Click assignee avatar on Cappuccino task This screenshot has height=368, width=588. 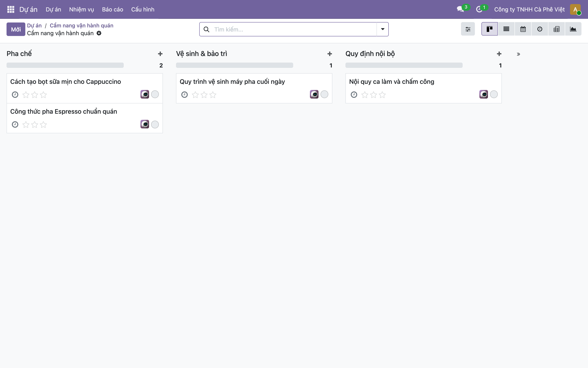145,94
